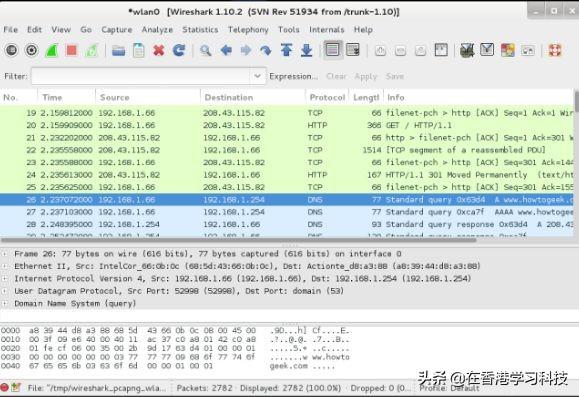This screenshot has height=397, width=579.
Task: Open the help lifebuoy icon
Action: click(x=555, y=50)
